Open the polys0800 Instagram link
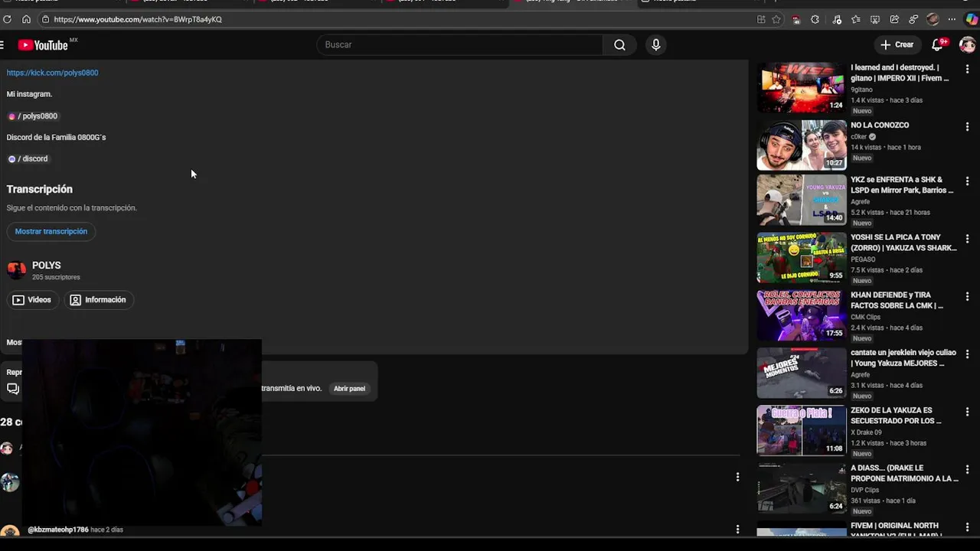980x551 pixels. point(33,116)
